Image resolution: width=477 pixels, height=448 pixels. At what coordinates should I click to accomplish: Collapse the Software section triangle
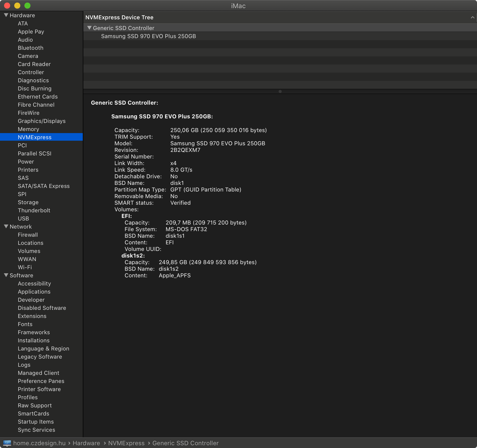point(6,275)
